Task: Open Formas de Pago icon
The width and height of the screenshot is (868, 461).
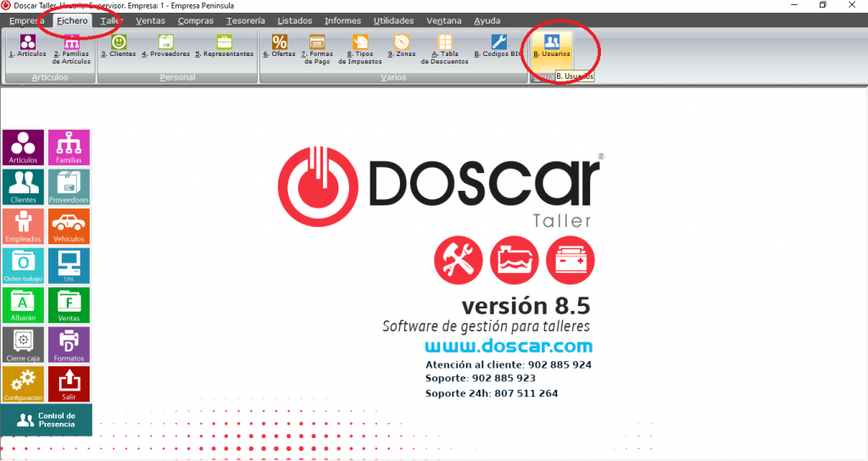Action: 317,50
